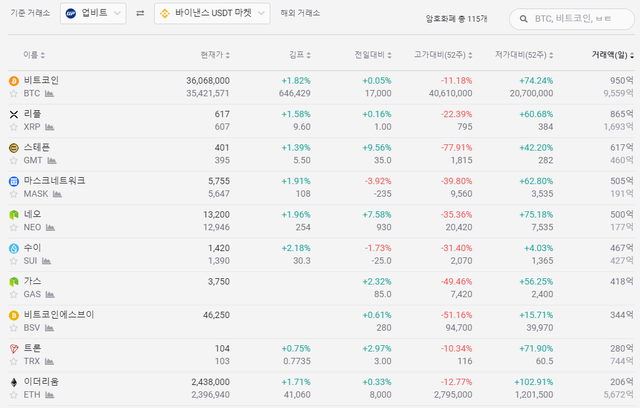Click the GMT Stepn logo icon
This screenshot has width=640, height=408.
(x=14, y=148)
